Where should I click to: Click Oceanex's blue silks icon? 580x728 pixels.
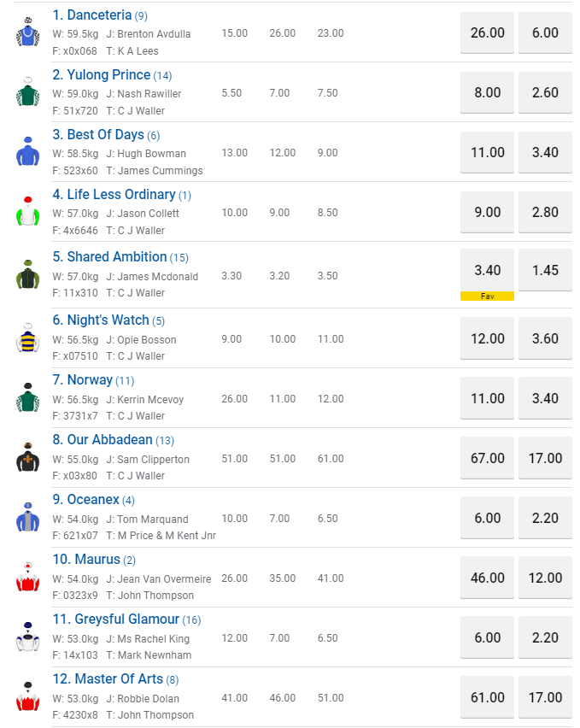click(x=27, y=517)
